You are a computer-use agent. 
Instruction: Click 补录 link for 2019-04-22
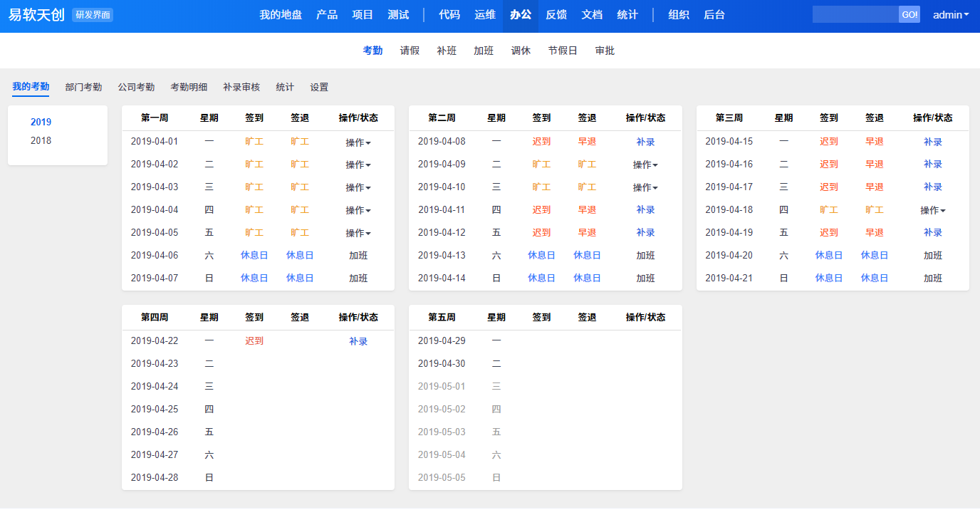click(358, 342)
